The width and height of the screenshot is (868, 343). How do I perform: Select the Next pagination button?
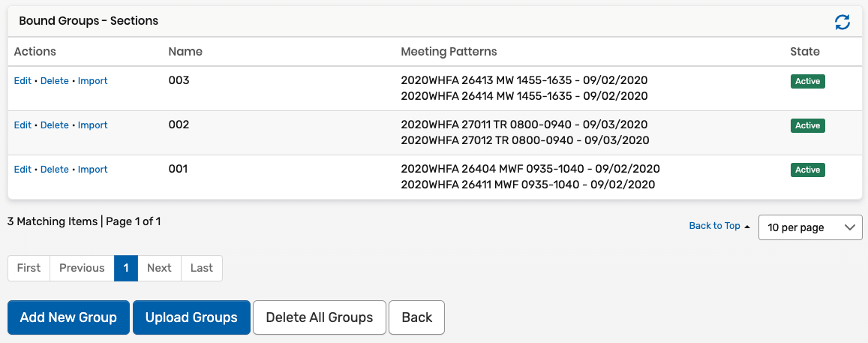(x=159, y=268)
